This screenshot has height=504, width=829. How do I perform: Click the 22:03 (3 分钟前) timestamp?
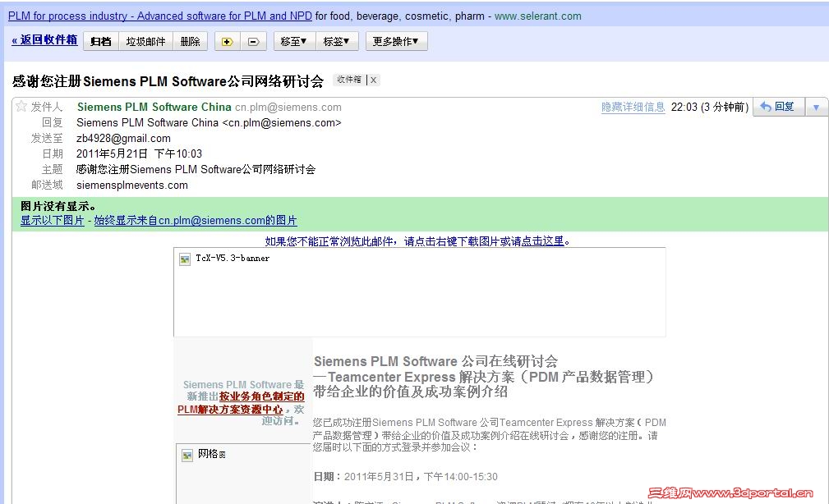pyautogui.click(x=710, y=107)
